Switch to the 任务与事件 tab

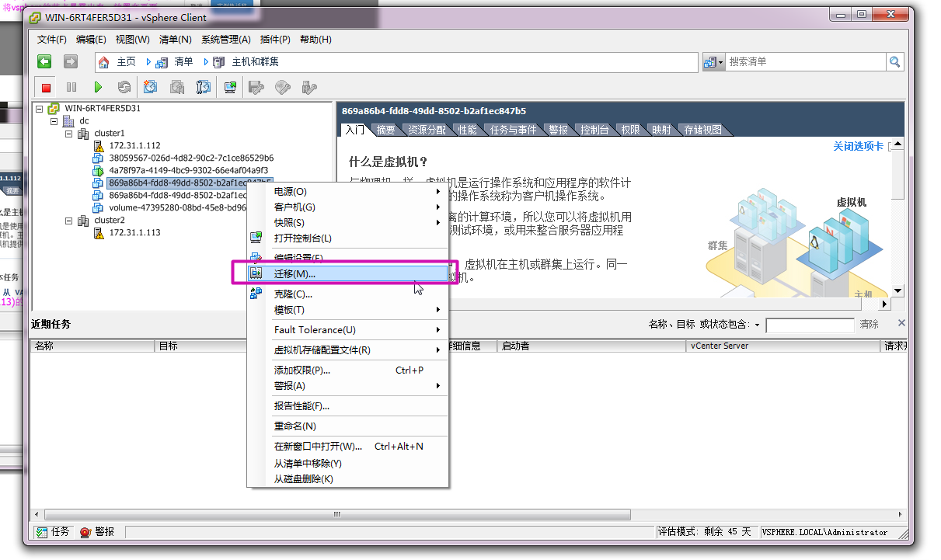click(x=514, y=130)
